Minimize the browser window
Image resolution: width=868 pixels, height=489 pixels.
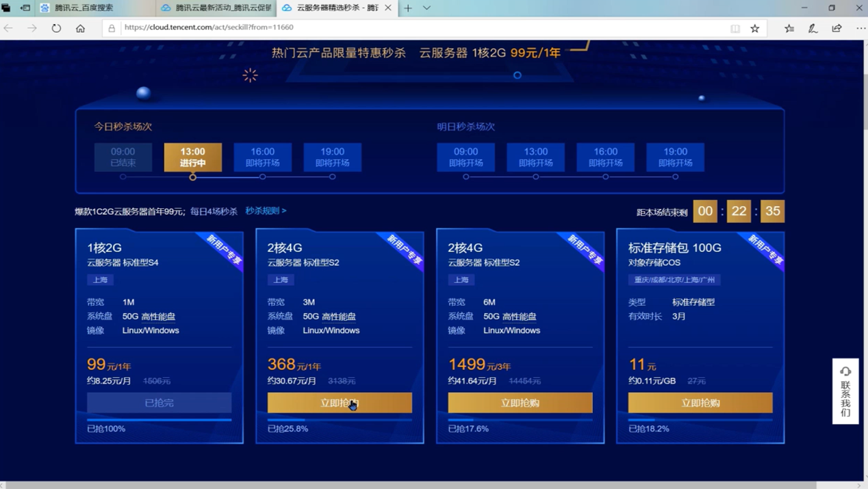click(804, 8)
